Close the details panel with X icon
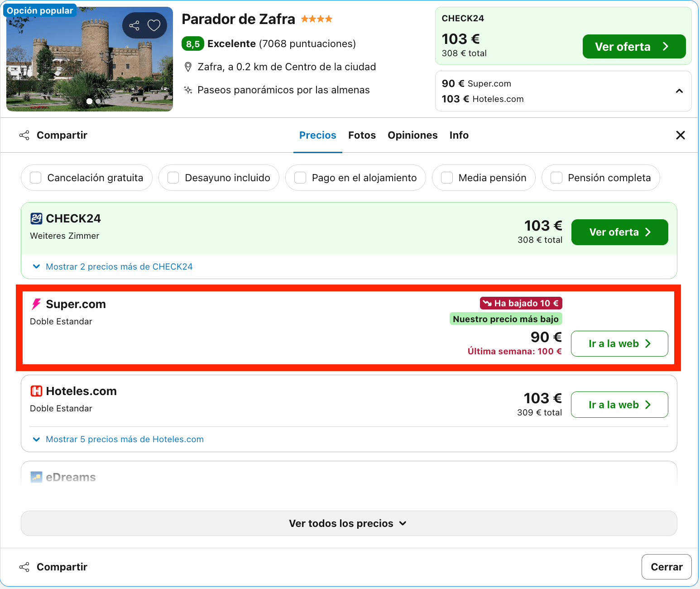 (x=680, y=135)
